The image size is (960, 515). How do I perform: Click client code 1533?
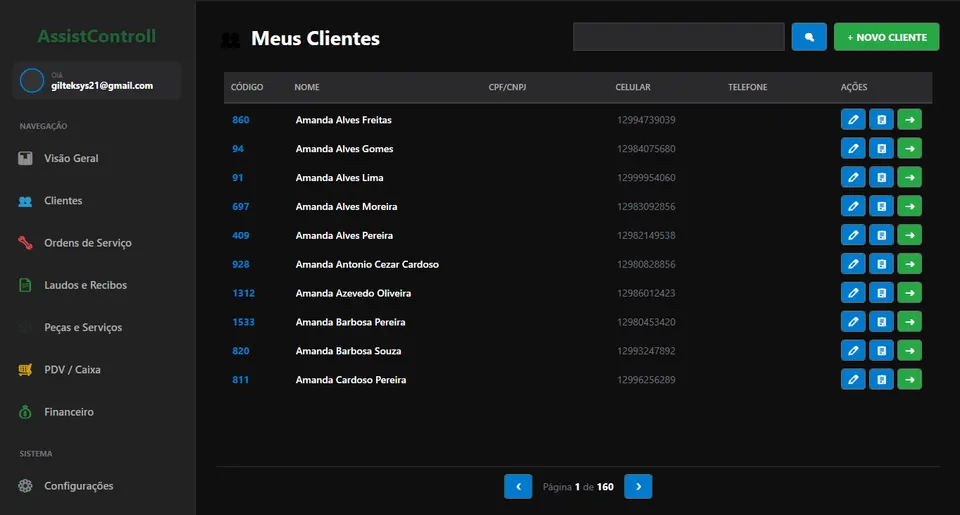[243, 322]
